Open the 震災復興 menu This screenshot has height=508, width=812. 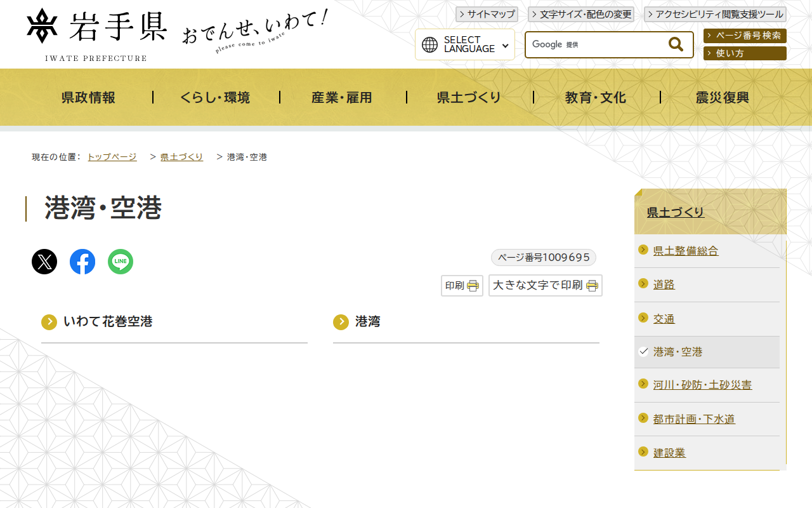[723, 97]
